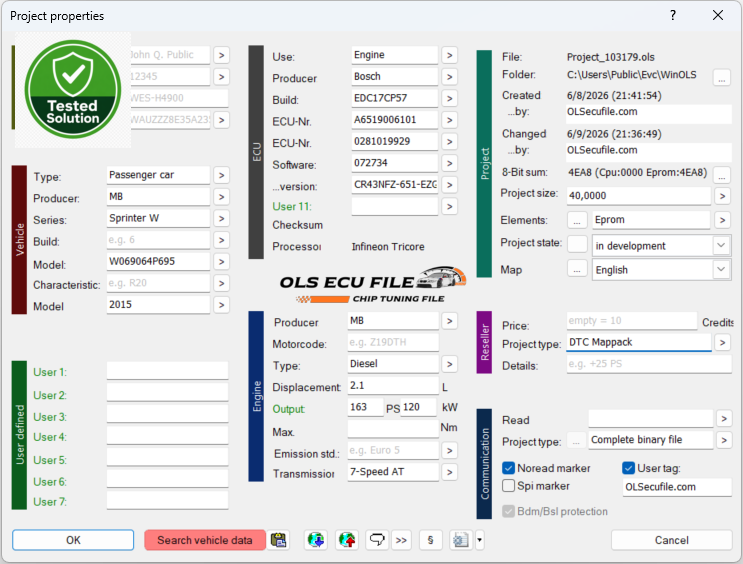Screen dimensions: 743x564
Task: Click the globe upload icon
Action: tap(347, 540)
